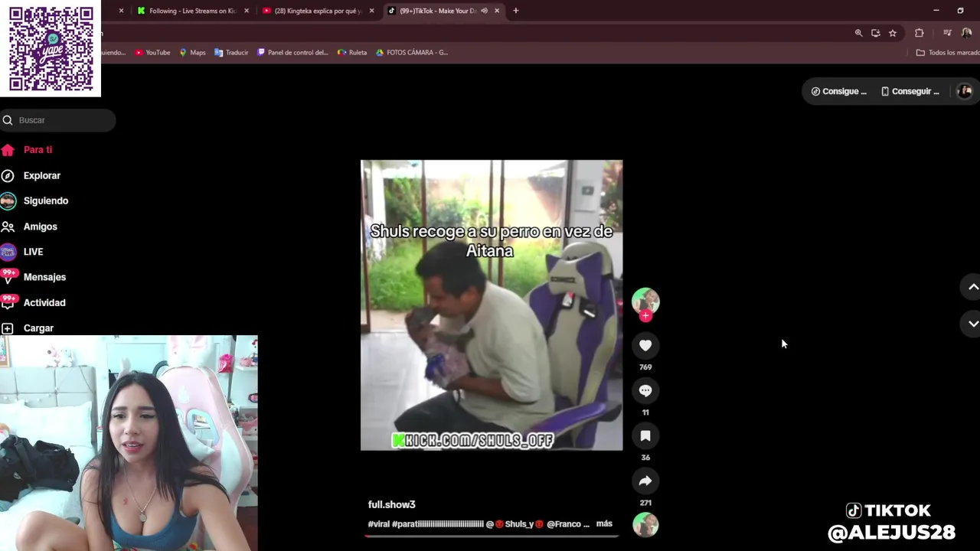Click the #viral hashtag in caption

tap(378, 524)
